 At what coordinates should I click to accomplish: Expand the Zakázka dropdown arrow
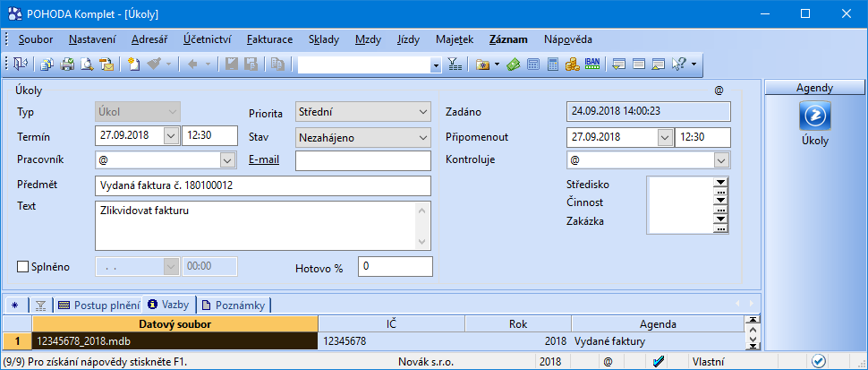[720, 219]
